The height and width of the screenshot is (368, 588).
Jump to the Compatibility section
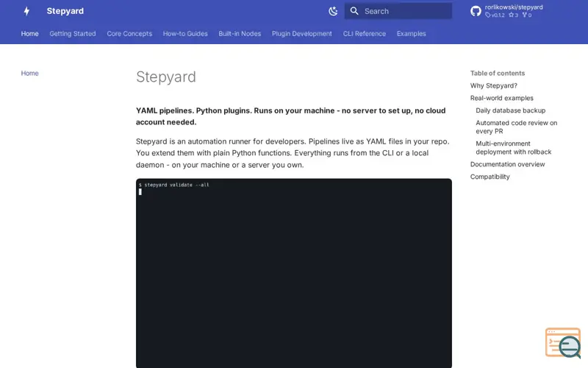click(x=490, y=177)
